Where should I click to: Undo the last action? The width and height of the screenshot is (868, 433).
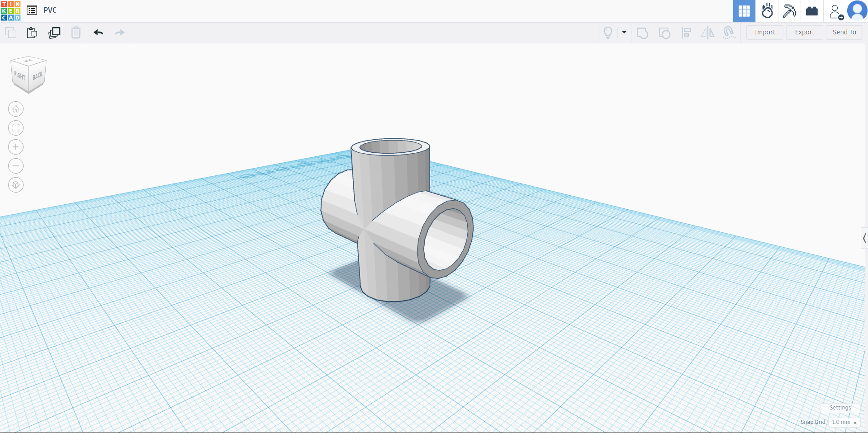(x=98, y=33)
